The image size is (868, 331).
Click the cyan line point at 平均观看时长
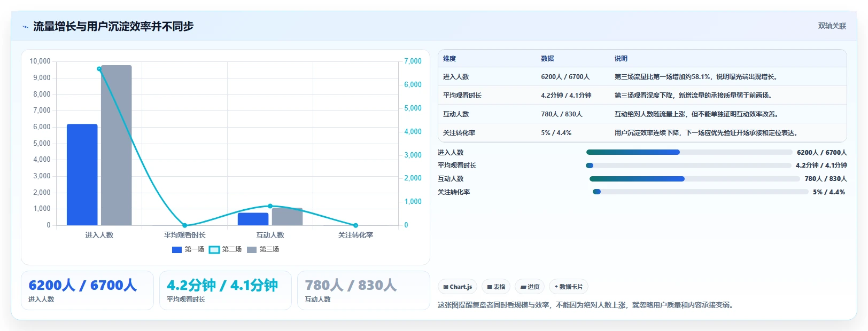tap(185, 225)
